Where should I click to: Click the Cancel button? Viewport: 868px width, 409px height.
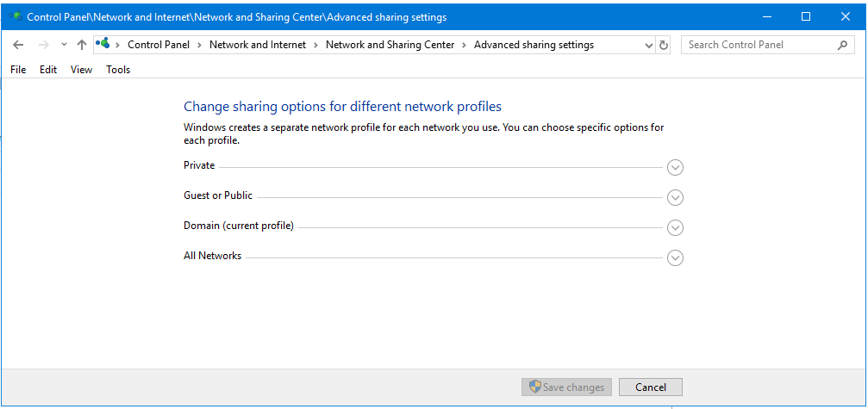(x=651, y=387)
